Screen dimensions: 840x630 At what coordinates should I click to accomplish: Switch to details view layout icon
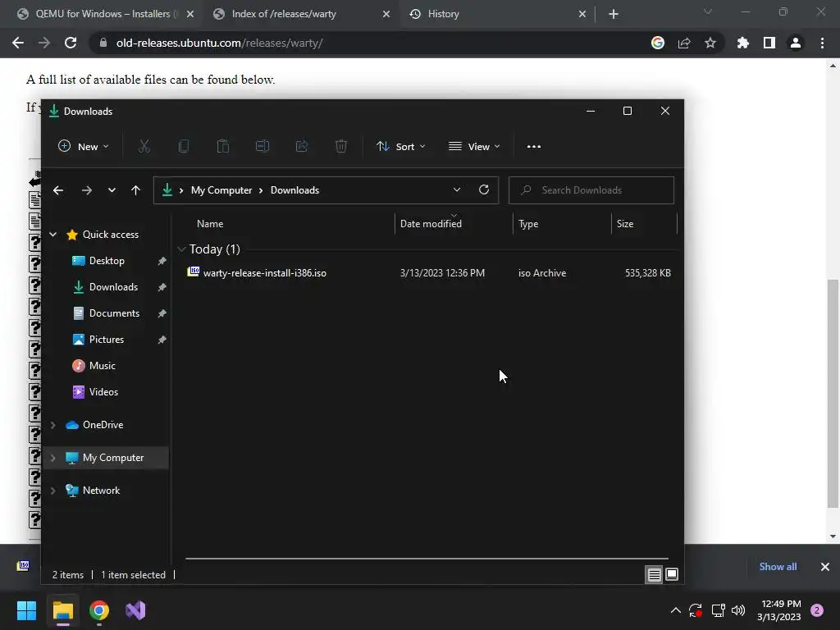coord(654,575)
